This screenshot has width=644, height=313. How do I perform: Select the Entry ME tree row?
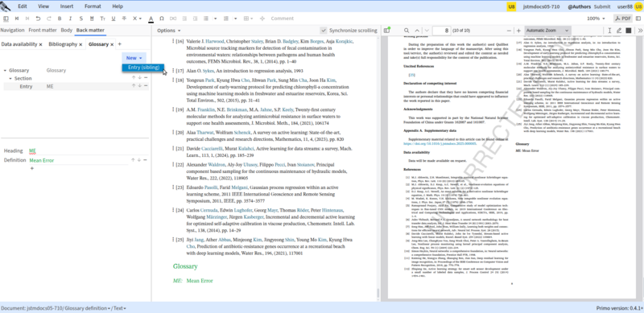(x=76, y=86)
